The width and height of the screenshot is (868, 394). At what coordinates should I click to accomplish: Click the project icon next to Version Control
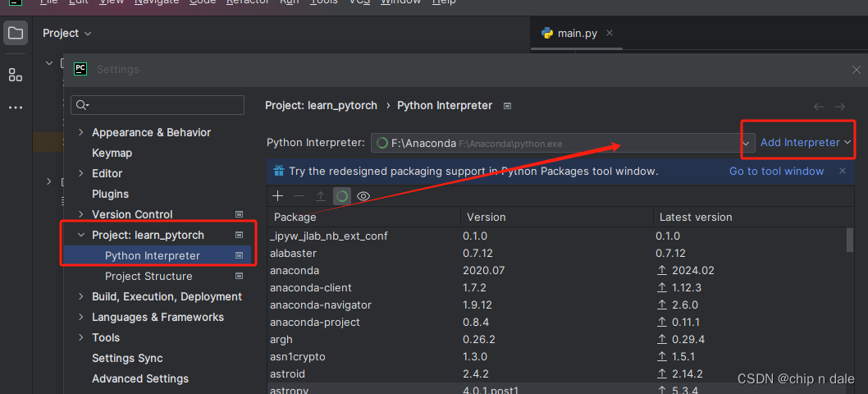click(239, 214)
